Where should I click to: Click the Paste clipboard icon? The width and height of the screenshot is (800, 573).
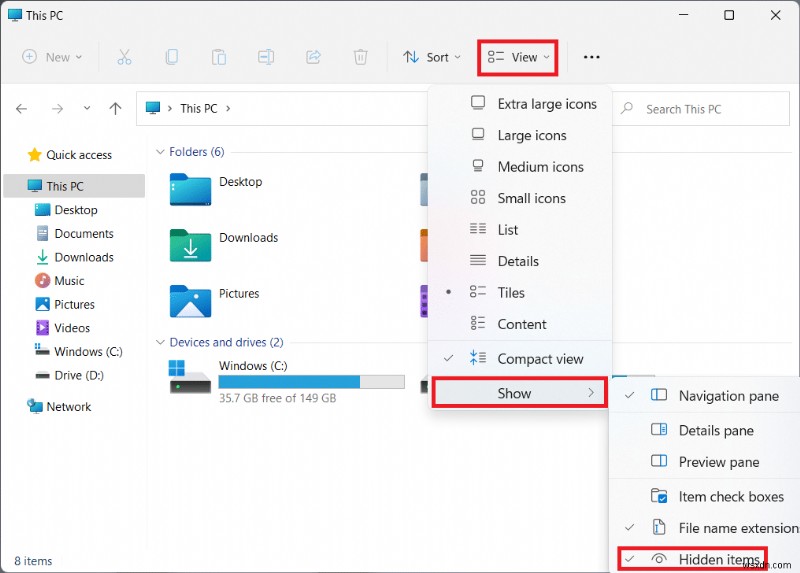pos(218,57)
